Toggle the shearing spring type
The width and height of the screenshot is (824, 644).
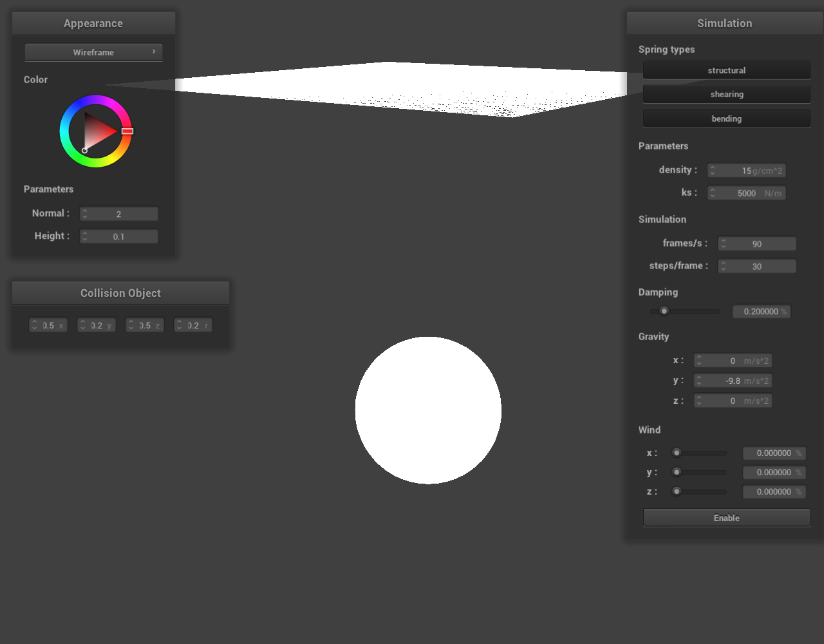(x=726, y=95)
